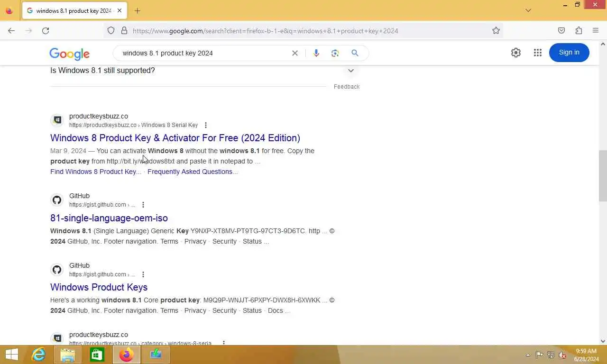
Task: Close the windows 8.1 product key tab
Action: pyautogui.click(x=120, y=10)
